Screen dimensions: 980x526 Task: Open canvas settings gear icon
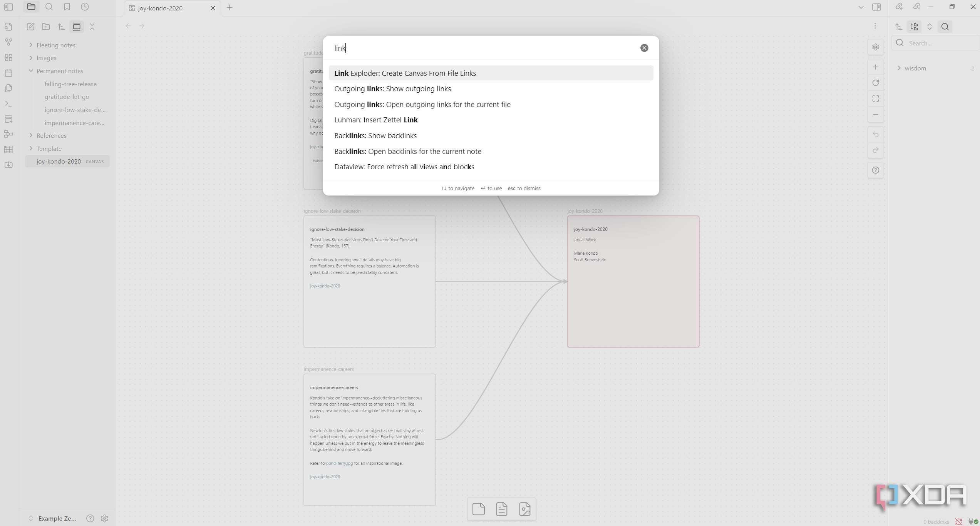(x=876, y=47)
